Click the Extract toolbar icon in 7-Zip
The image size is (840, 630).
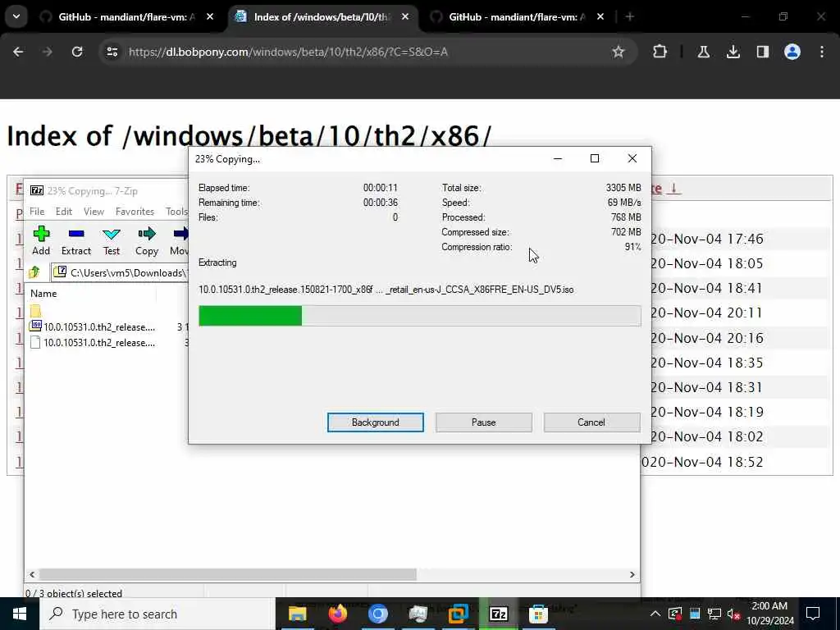(x=76, y=240)
